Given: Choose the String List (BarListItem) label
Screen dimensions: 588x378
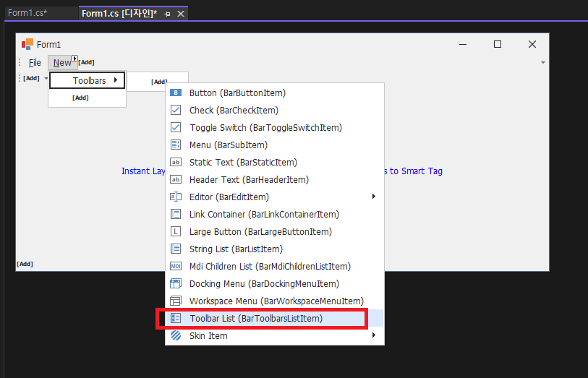Looking at the screenshot, I should click(236, 249).
